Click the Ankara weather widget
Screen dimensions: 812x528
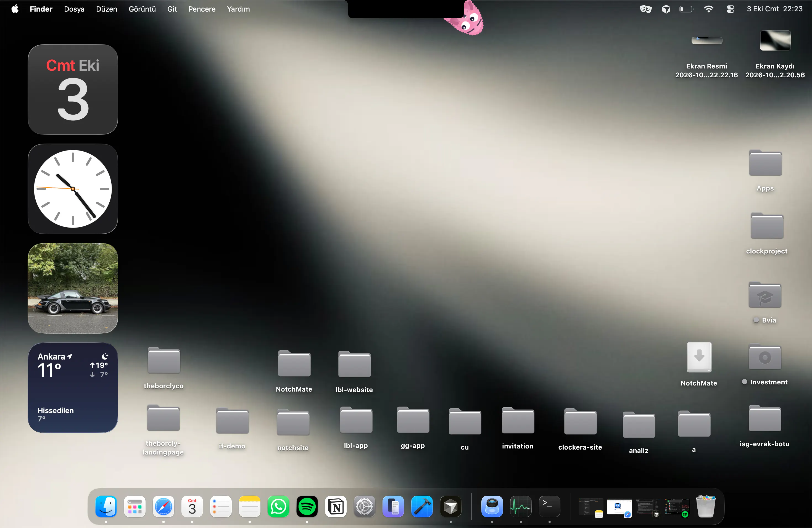coord(73,388)
